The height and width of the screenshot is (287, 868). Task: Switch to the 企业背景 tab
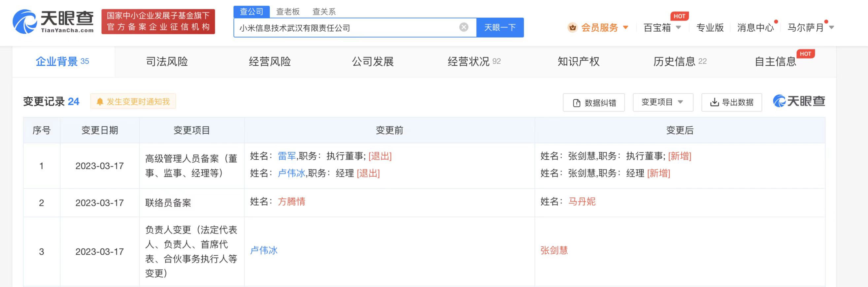coord(63,61)
